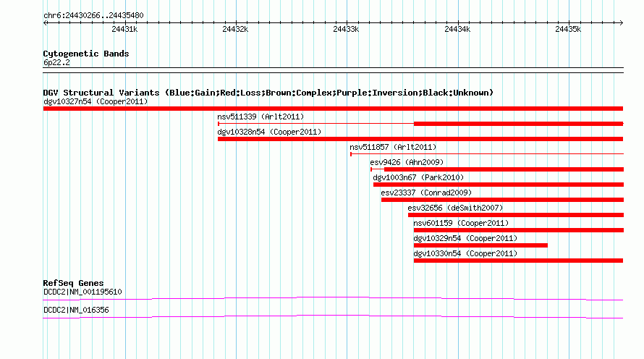
Task: Click the magenta line of DCDC2|NM_016356
Action: 333,316
